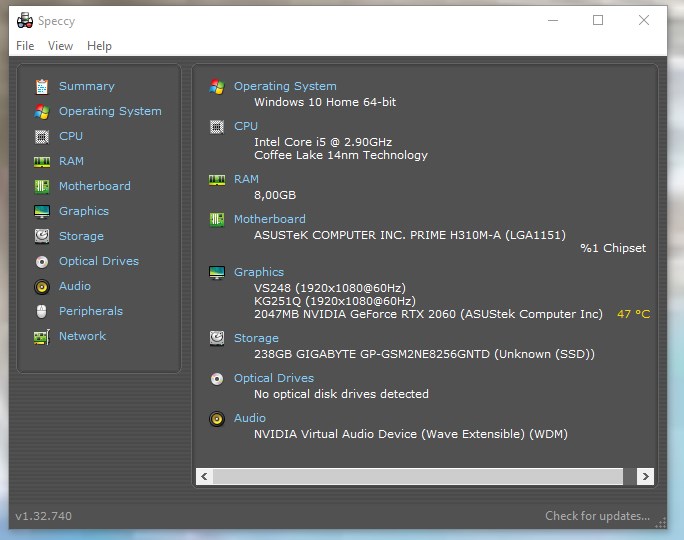Open the Storage heading link in summary

[256, 338]
